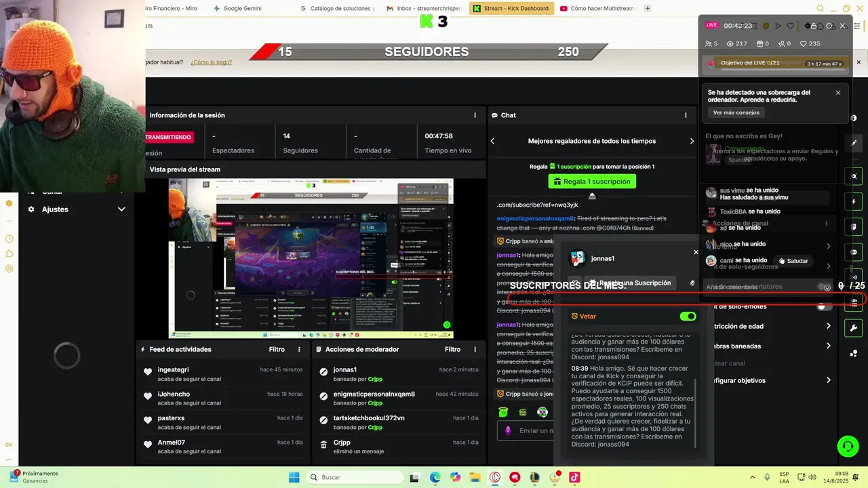Go to previous top gifters leaderboard

pyautogui.click(x=492, y=141)
